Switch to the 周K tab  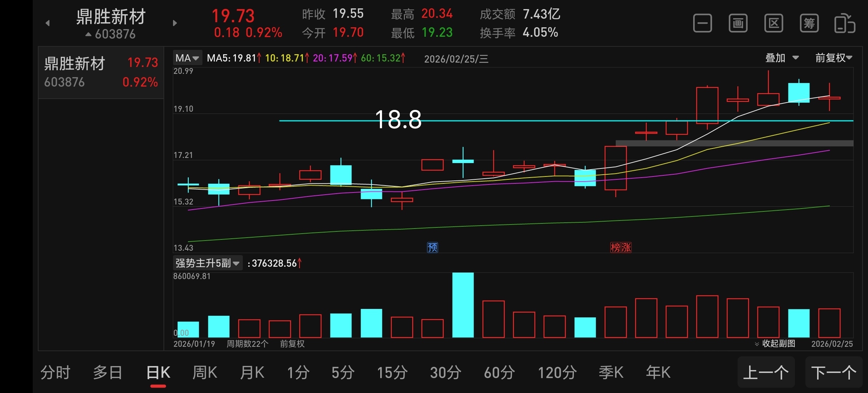point(205,373)
